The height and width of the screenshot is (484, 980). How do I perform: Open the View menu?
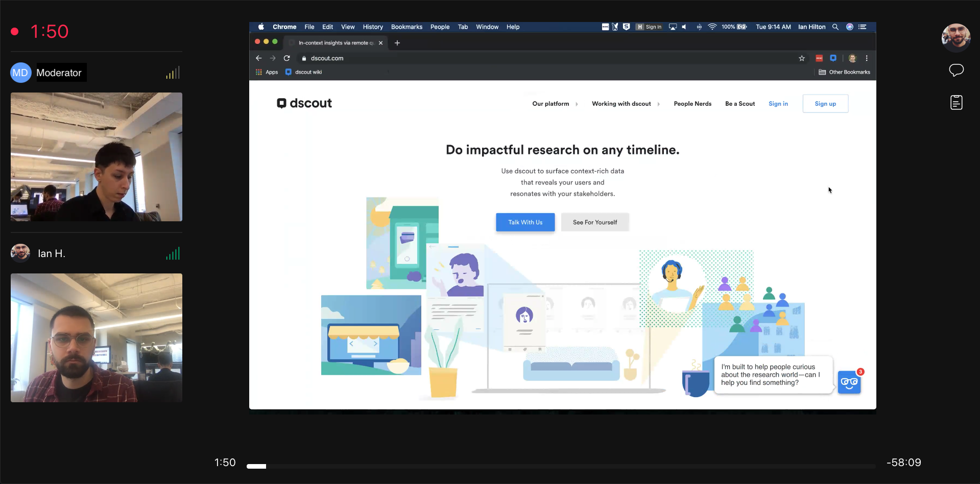pyautogui.click(x=348, y=27)
